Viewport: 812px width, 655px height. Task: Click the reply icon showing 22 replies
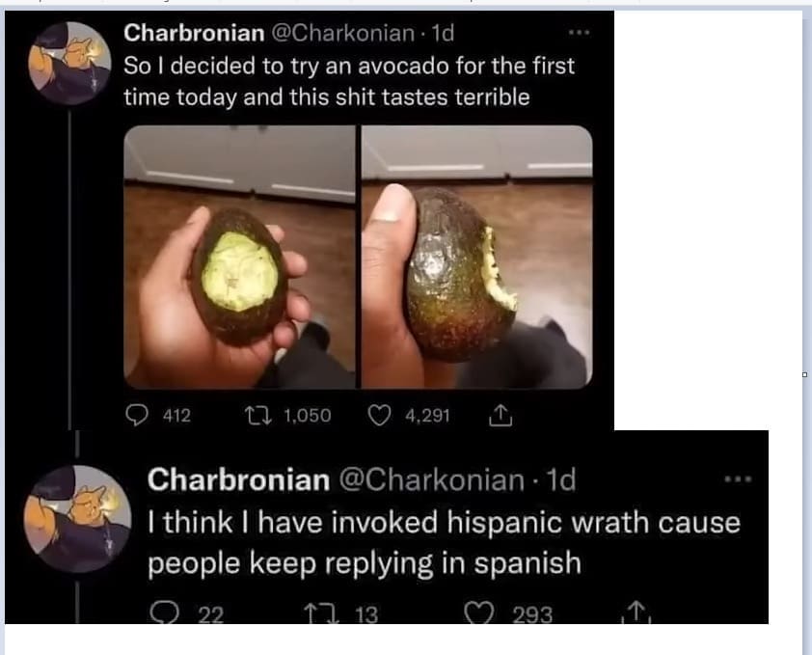pos(162,614)
